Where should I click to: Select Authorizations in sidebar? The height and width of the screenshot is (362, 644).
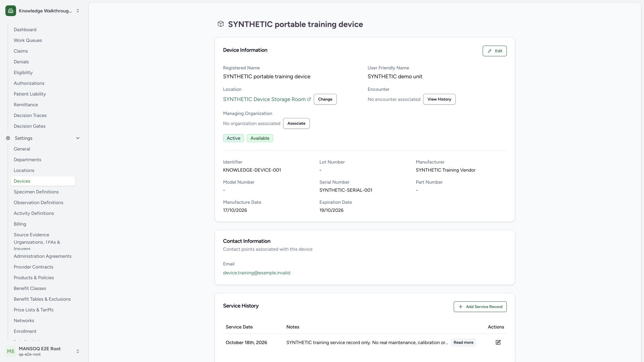point(43,83)
